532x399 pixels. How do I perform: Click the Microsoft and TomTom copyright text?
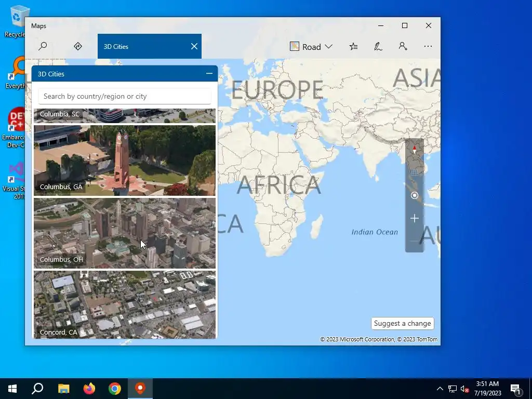(x=379, y=339)
